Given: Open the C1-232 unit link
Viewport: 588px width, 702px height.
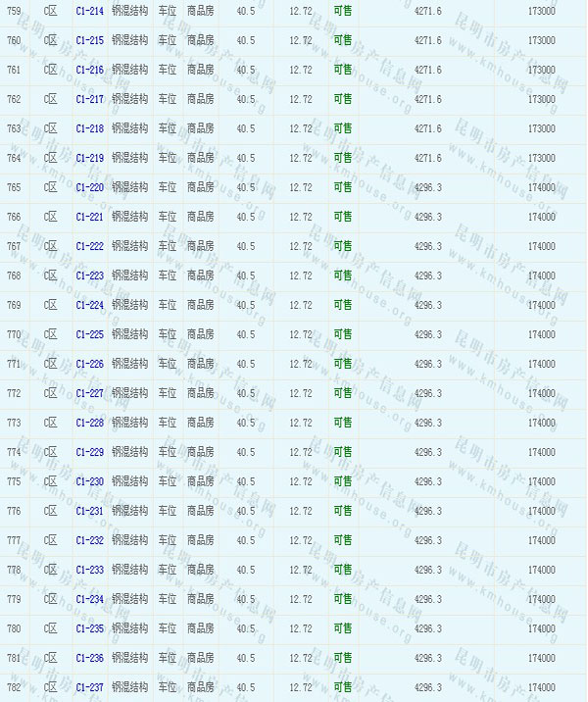Looking at the screenshot, I should 89,540.
